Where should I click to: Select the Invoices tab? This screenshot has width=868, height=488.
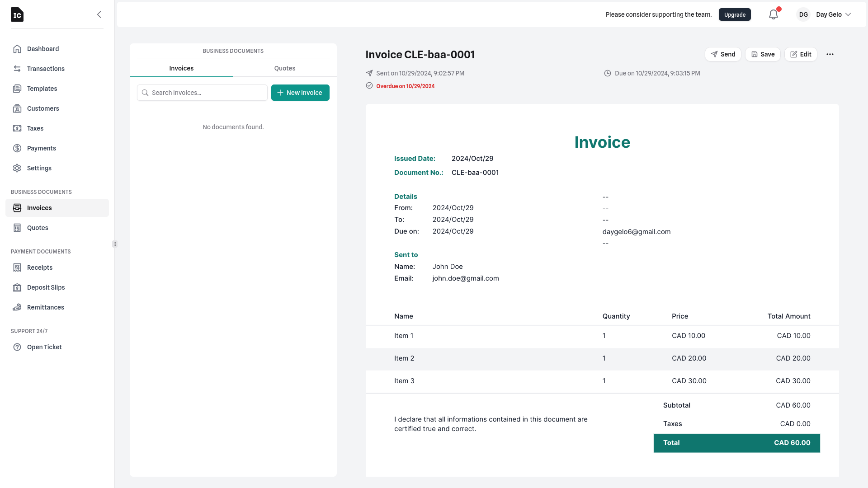pyautogui.click(x=182, y=68)
